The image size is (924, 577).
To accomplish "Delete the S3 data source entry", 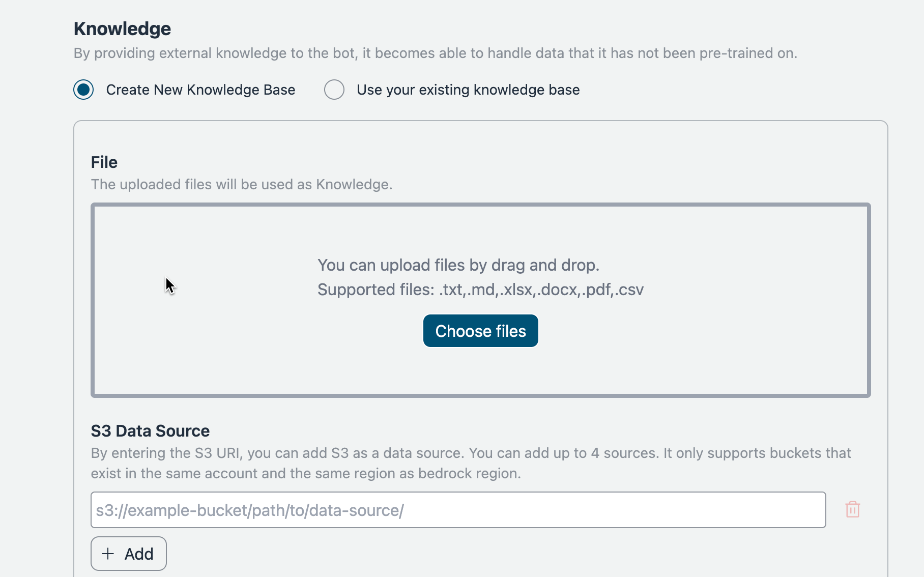I will point(852,509).
